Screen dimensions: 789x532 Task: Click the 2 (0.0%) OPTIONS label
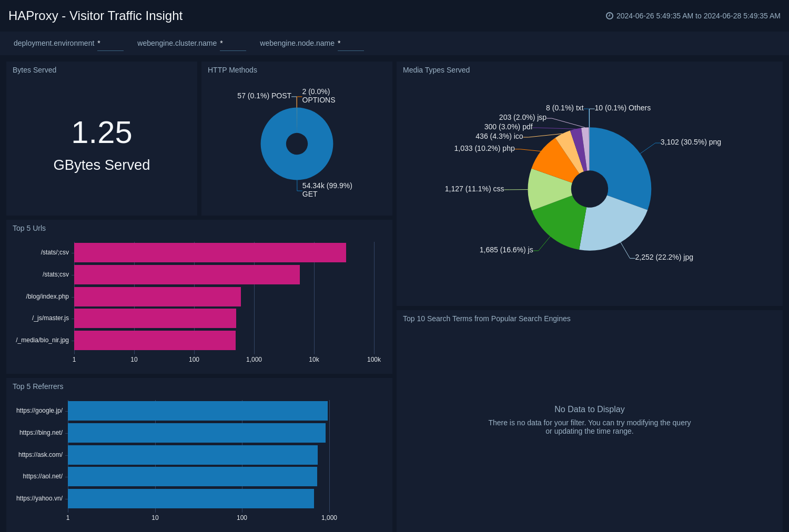[319, 96]
